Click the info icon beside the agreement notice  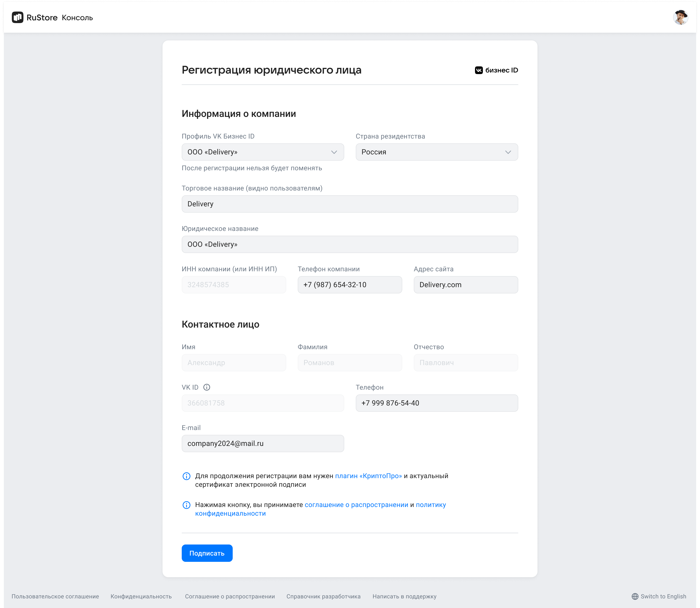point(187,505)
